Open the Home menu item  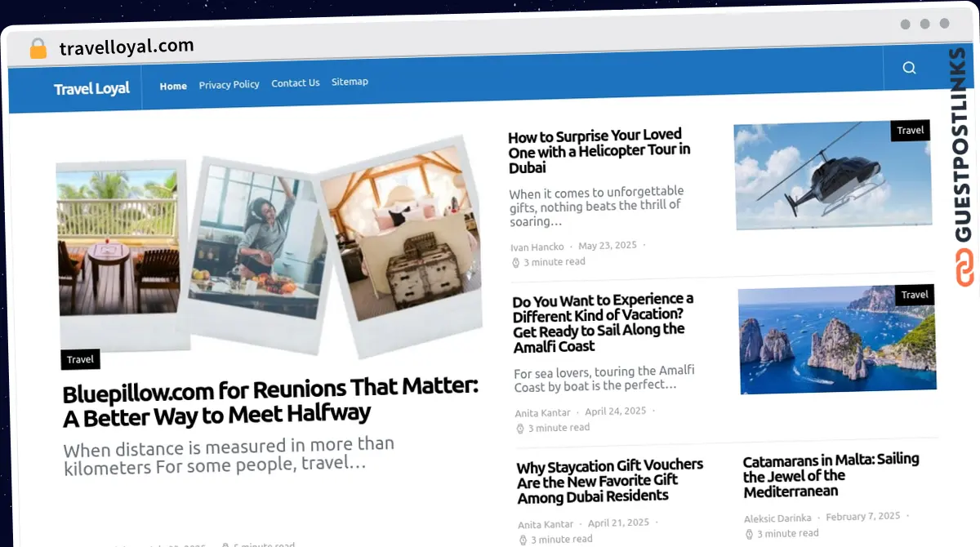pos(173,86)
